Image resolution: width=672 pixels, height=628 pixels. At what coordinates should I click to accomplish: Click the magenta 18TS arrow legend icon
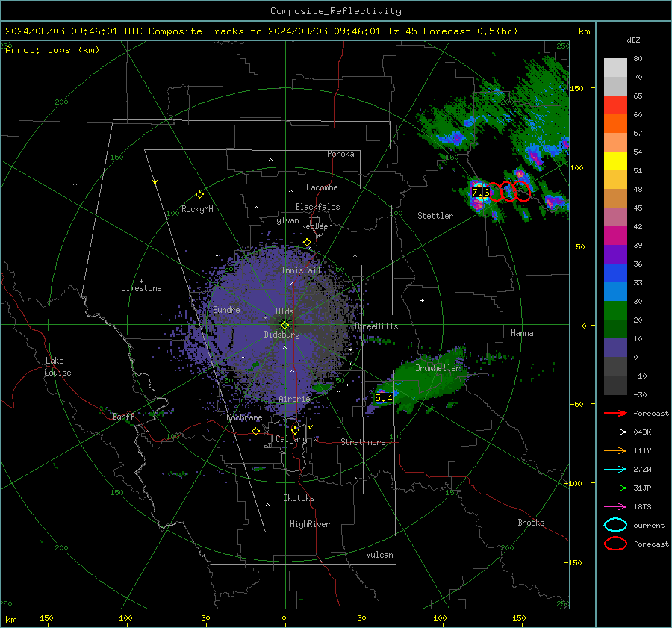[615, 507]
